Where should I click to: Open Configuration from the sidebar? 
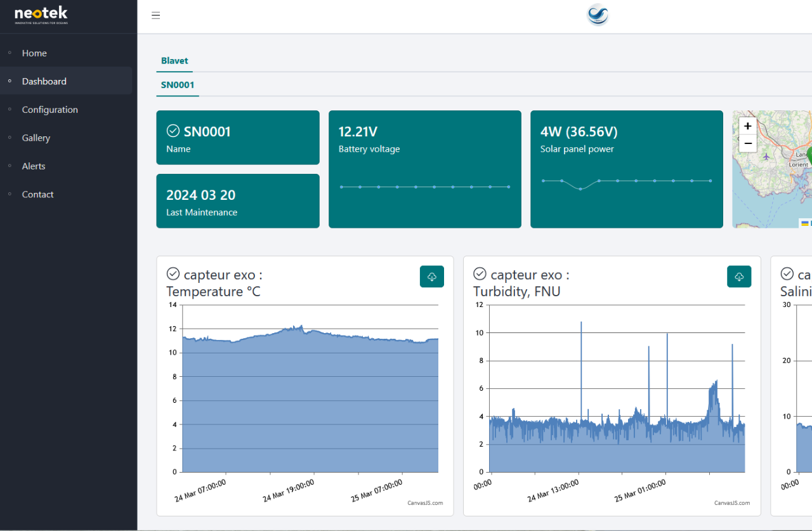(x=50, y=109)
